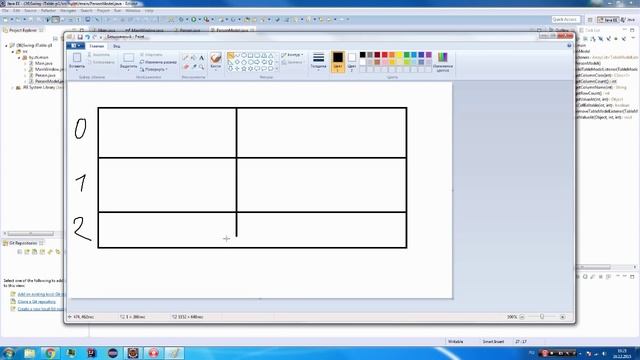640x360 pixels.
Task: Adjust the zoom slider in Paint status bar
Action: [x=542, y=317]
